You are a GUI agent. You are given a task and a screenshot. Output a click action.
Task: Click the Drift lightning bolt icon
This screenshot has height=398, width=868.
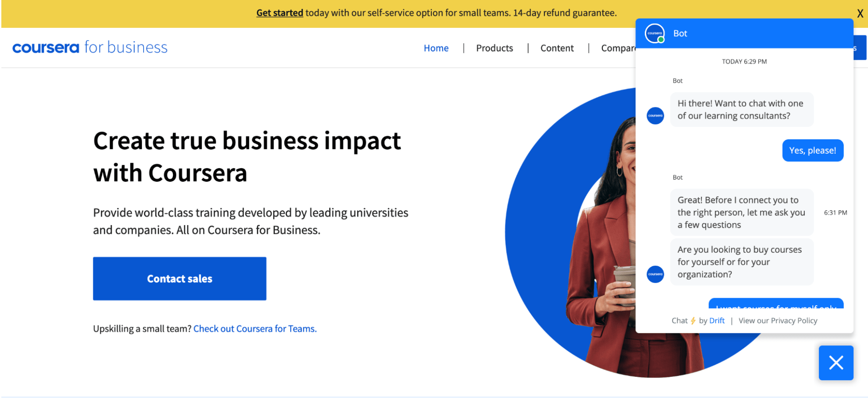point(693,321)
